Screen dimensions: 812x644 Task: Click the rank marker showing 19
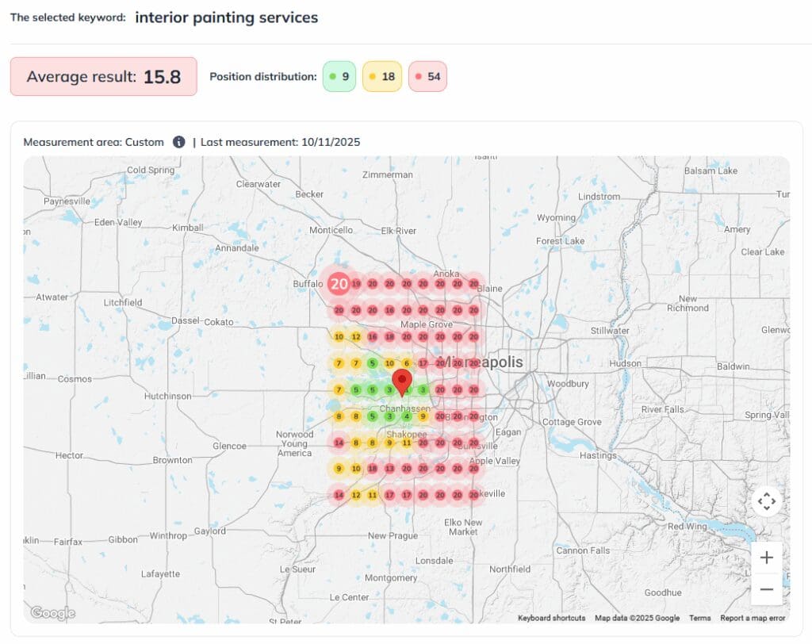click(356, 284)
